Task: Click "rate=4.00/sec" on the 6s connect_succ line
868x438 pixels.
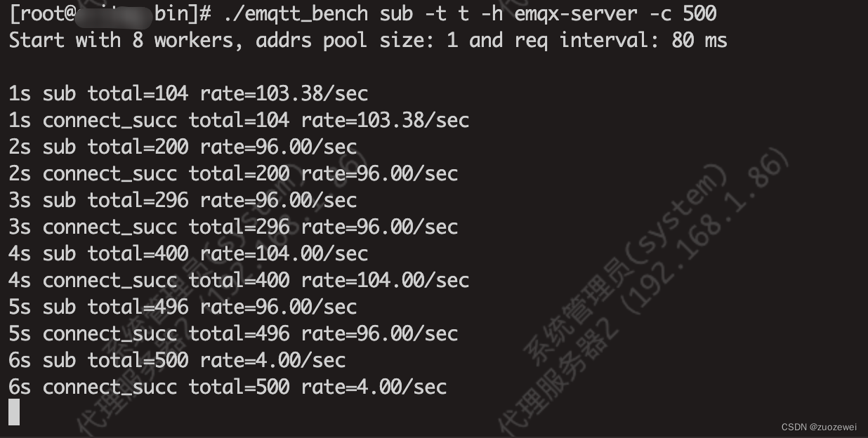Action: 374,387
